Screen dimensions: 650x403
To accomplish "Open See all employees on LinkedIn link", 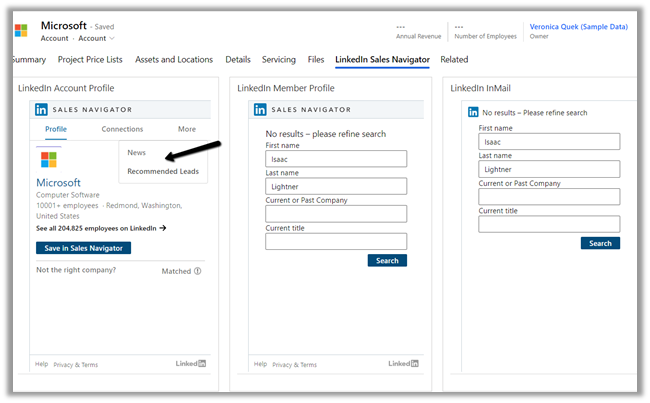I will point(100,228).
